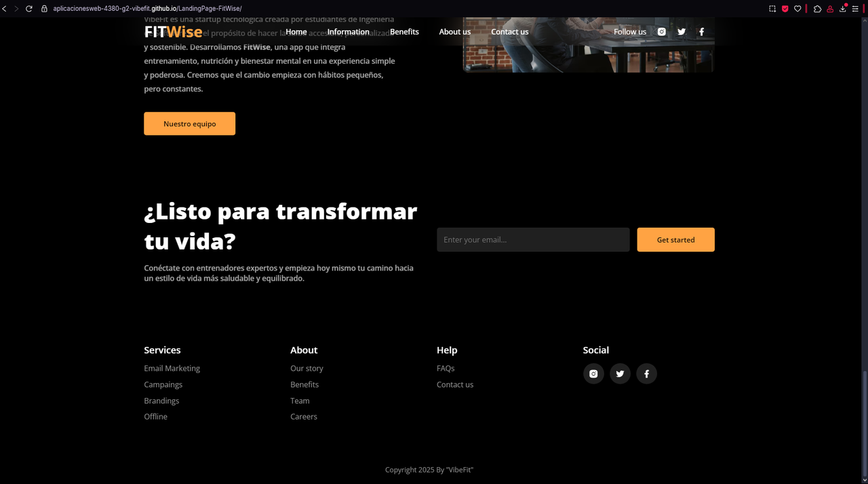Go back with the browser back arrow

pyautogui.click(x=4, y=9)
